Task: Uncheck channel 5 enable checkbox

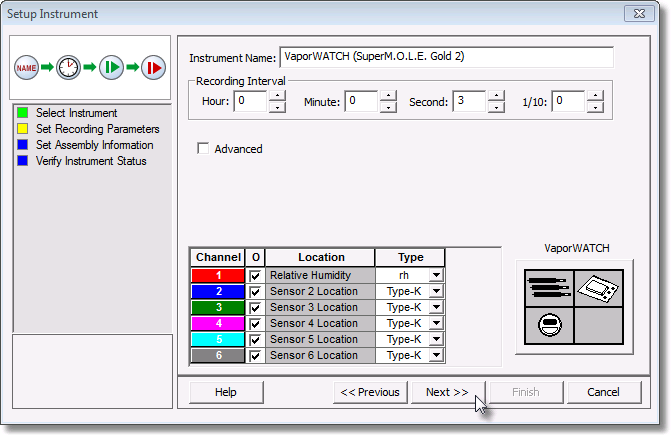Action: point(255,340)
